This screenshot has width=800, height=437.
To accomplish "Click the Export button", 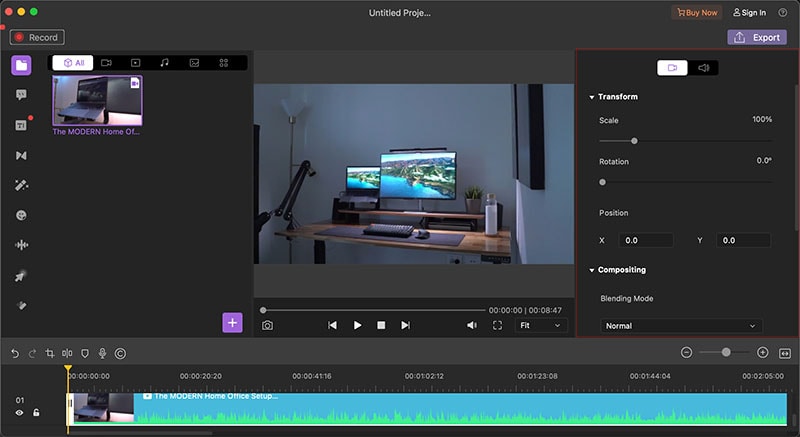I will 757,37.
